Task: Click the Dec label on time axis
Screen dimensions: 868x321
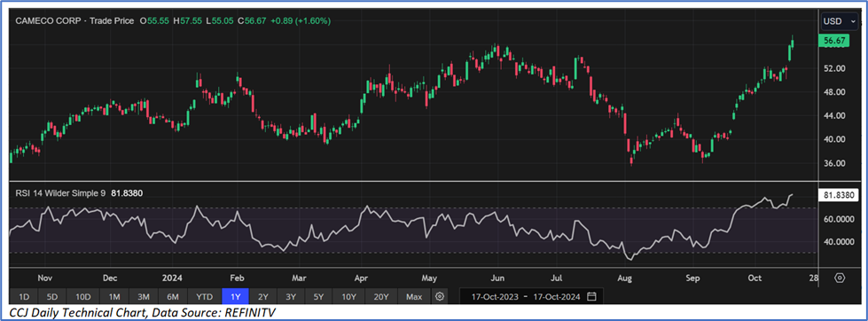Action: coord(110,278)
